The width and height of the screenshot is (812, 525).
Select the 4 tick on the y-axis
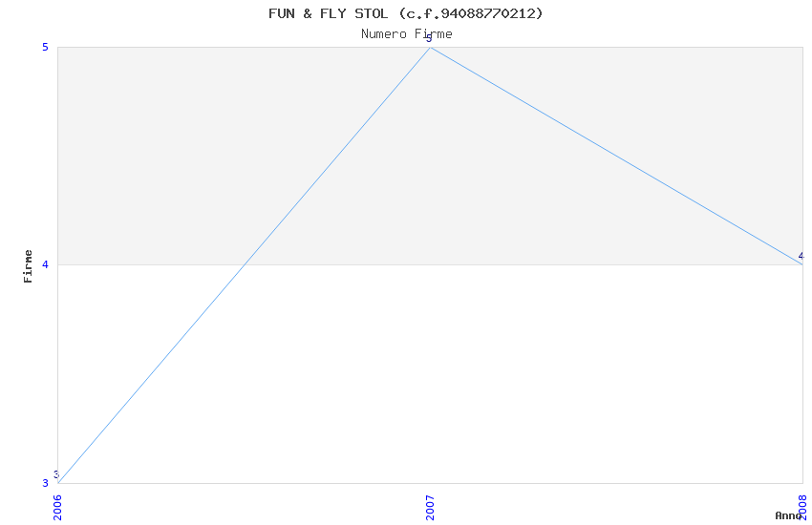pos(45,264)
